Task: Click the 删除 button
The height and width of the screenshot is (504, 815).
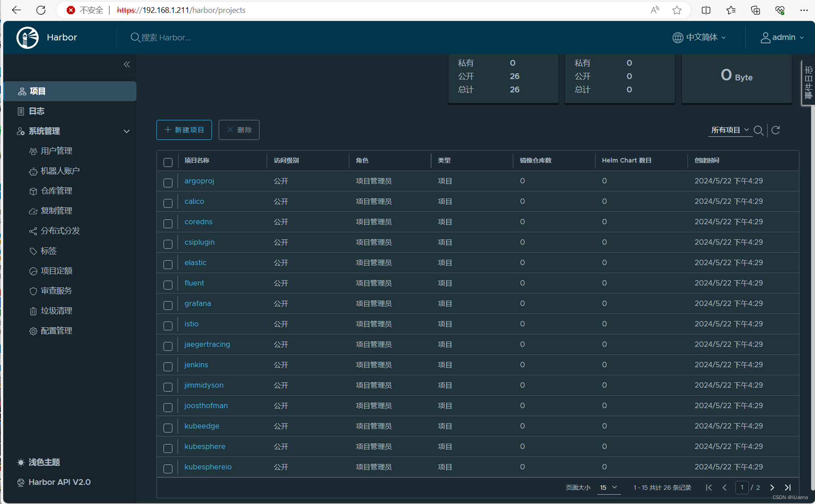Action: click(x=239, y=130)
